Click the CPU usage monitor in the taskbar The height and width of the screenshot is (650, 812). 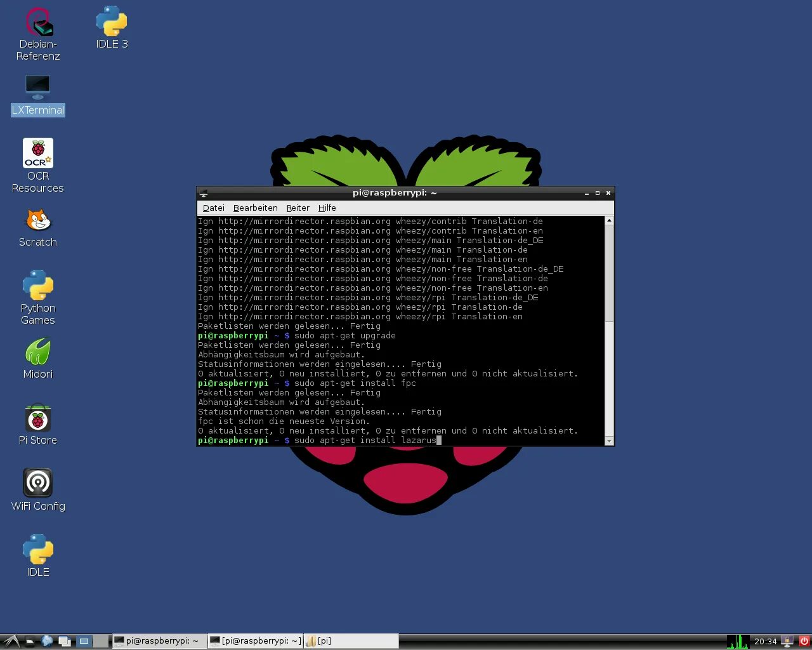click(738, 641)
